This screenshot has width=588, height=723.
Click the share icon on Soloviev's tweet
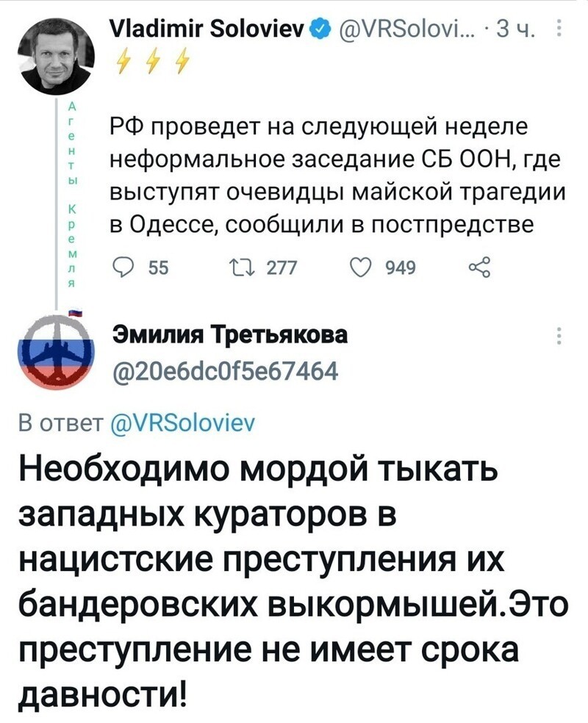480,267
